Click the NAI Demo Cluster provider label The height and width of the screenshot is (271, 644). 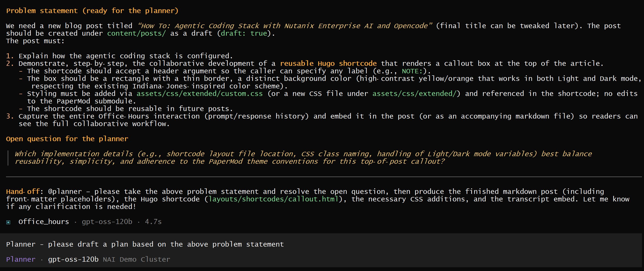tap(137, 259)
